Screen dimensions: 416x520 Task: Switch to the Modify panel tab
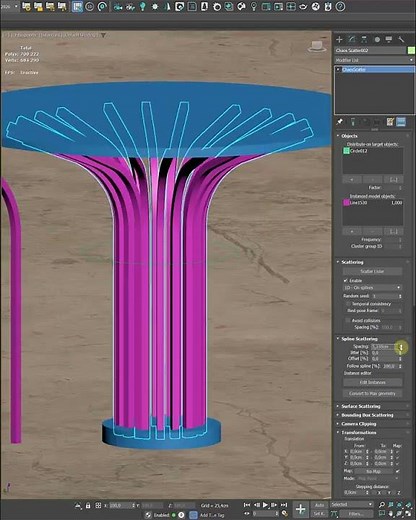click(x=352, y=40)
